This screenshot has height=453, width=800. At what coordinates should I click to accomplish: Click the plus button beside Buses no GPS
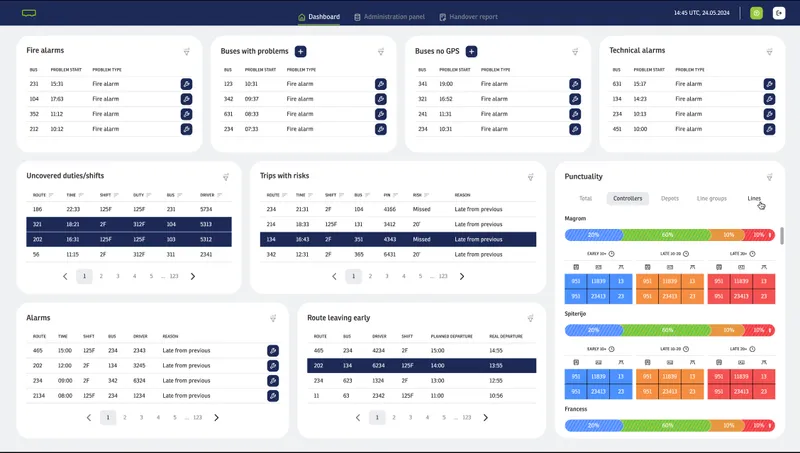tap(471, 51)
